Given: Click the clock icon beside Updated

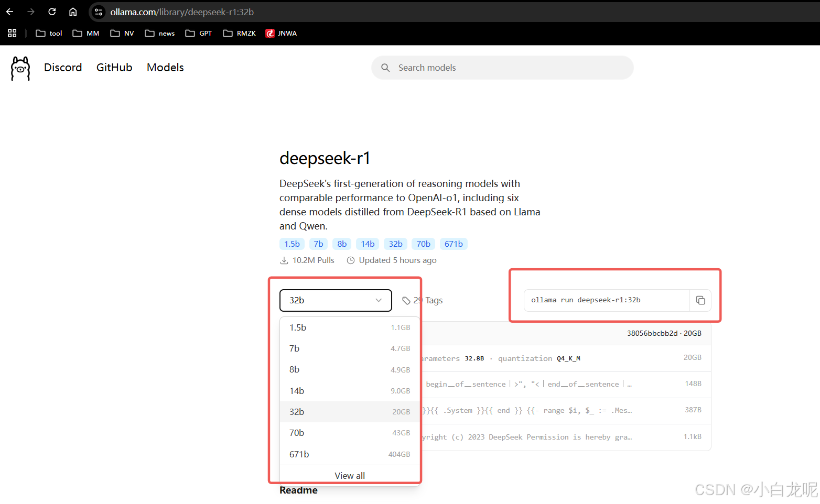Looking at the screenshot, I should pos(351,260).
